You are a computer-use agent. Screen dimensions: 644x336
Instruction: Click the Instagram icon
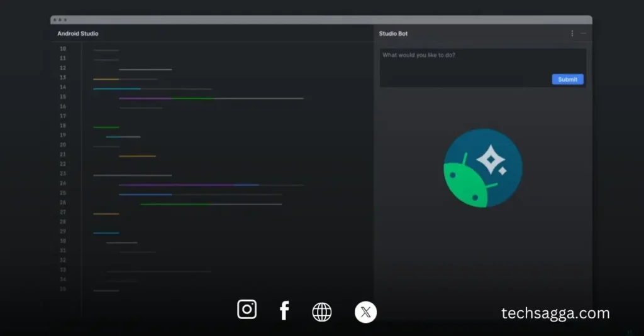pos(247,310)
